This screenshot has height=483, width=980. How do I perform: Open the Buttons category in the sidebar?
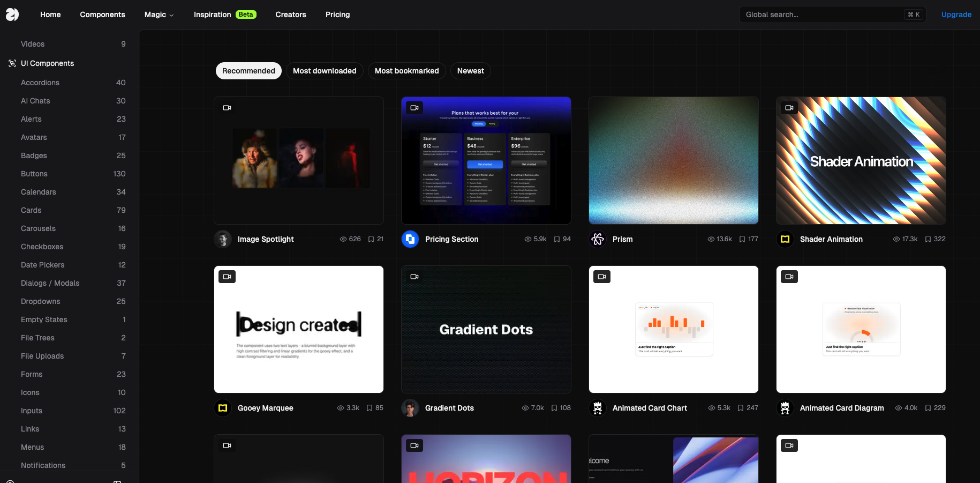click(34, 174)
